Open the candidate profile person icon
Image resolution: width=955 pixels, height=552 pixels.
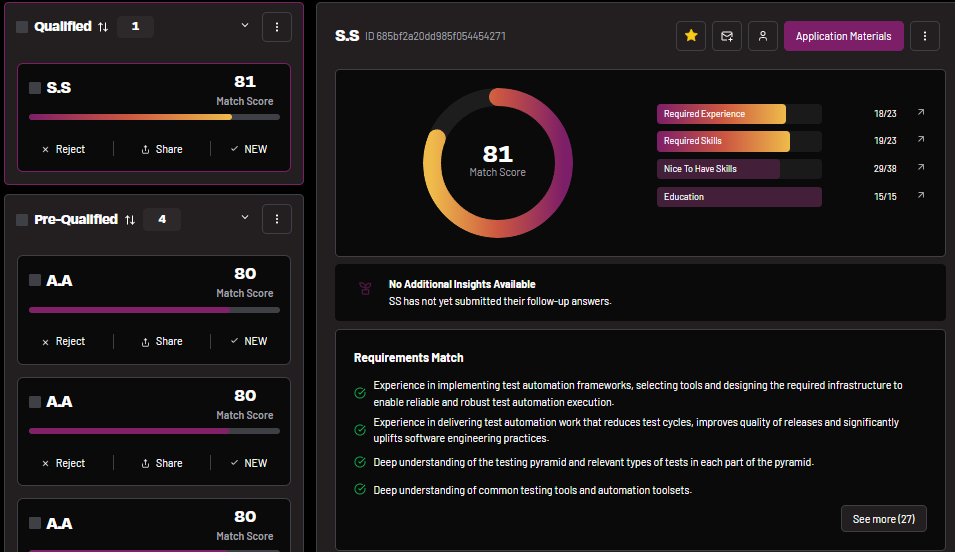coord(762,36)
